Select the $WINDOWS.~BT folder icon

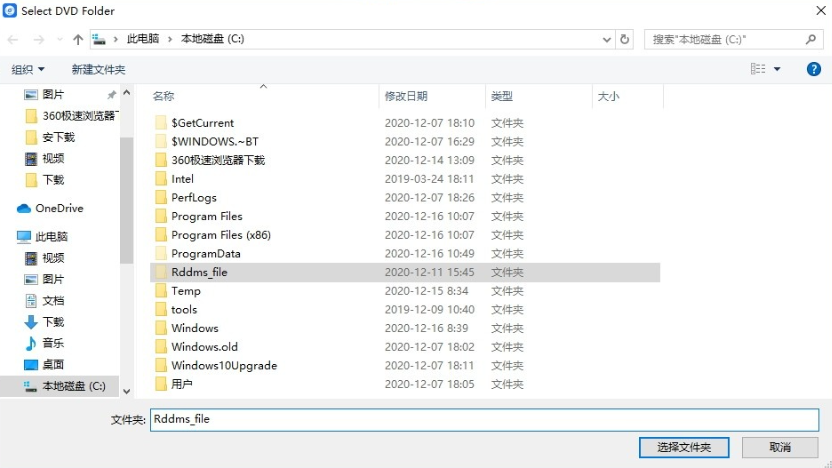coord(161,141)
